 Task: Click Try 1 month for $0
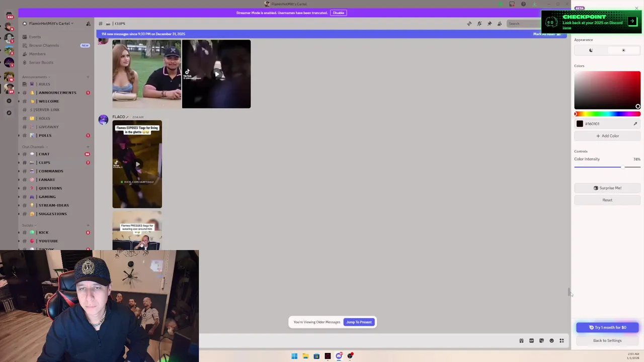(607, 327)
